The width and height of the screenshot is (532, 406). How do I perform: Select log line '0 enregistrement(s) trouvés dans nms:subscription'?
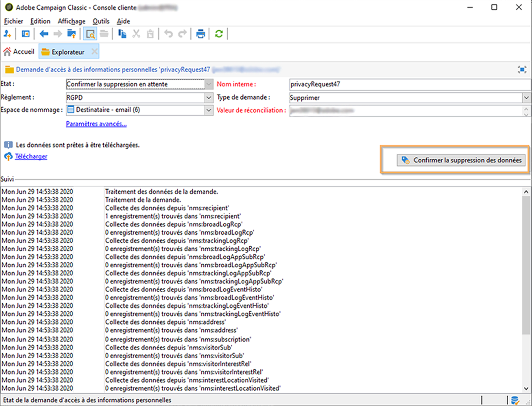pyautogui.click(x=178, y=340)
